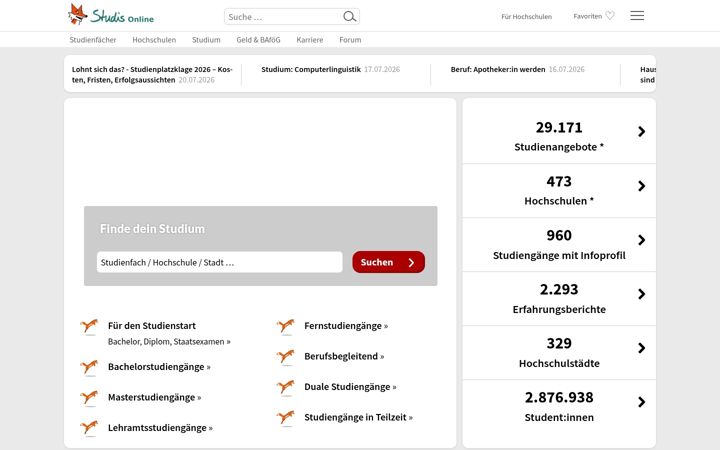Screen dimensions: 720x450
Task: Click the 960 Studiengänge mit Infoprofil count
Action: click(x=559, y=235)
